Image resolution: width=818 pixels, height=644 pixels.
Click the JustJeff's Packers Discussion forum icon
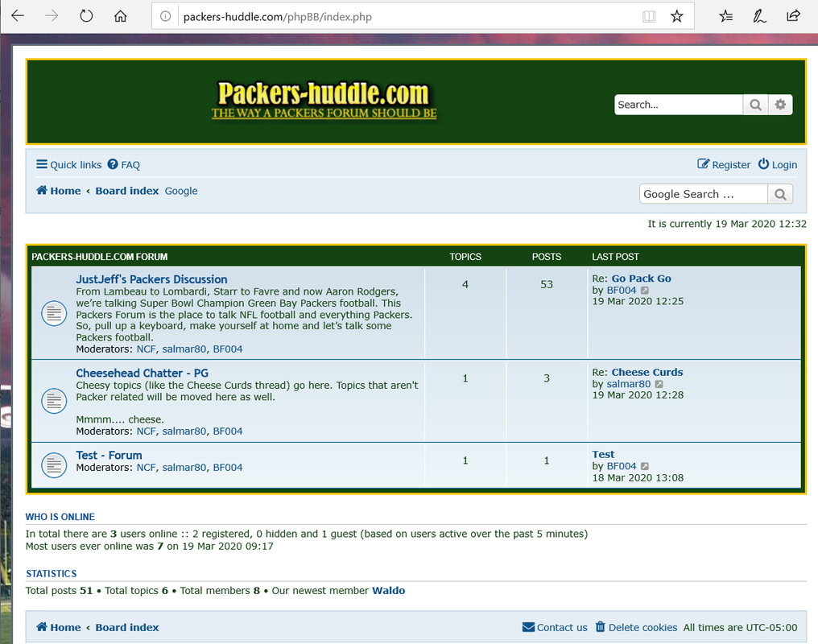click(54, 313)
